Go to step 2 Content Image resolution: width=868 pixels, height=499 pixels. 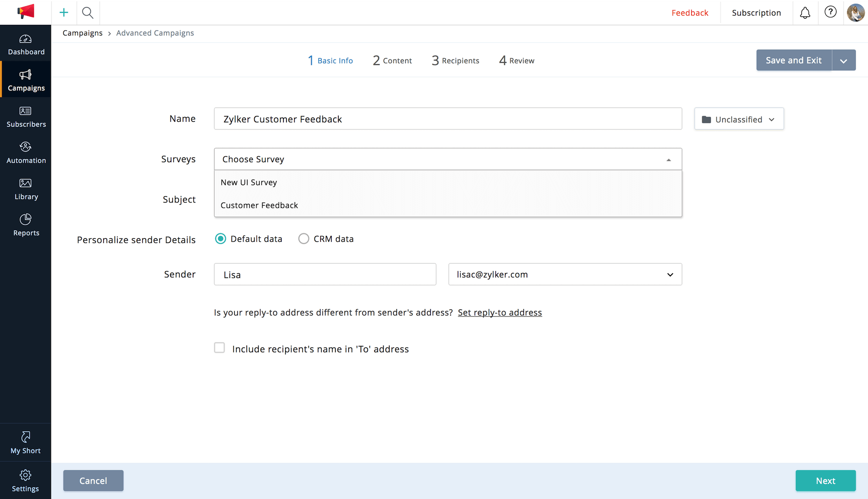(x=392, y=60)
